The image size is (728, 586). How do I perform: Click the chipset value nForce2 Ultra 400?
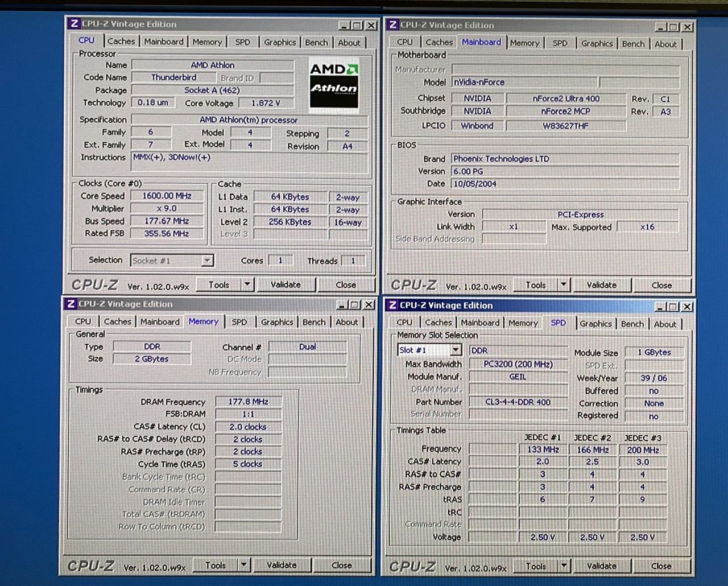(x=566, y=98)
